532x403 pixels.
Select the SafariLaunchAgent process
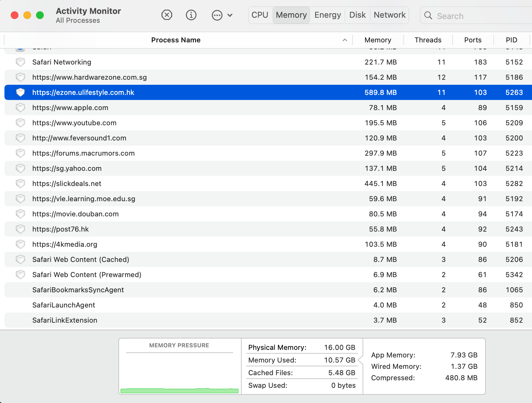[64, 305]
